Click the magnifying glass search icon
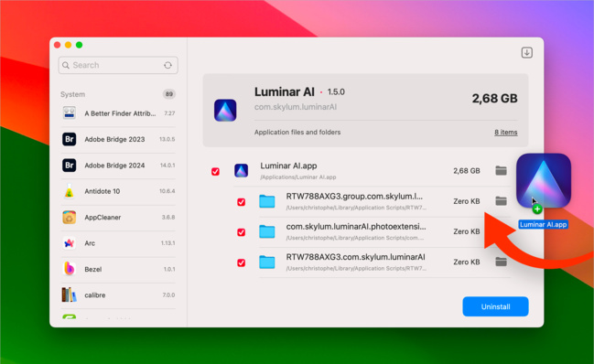 pyautogui.click(x=66, y=66)
